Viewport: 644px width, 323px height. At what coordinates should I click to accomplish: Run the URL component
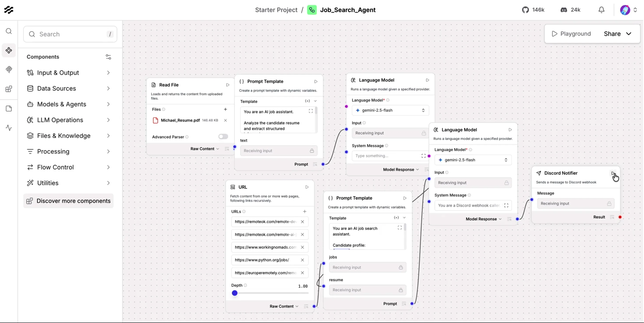307,187
